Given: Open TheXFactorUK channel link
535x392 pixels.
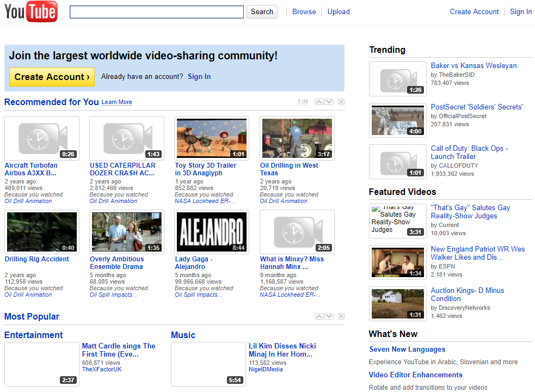Looking at the screenshot, I should click(102, 369).
